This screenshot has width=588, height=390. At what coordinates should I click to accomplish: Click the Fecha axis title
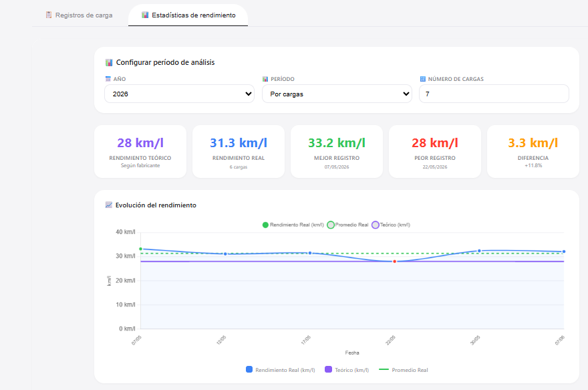pos(352,353)
